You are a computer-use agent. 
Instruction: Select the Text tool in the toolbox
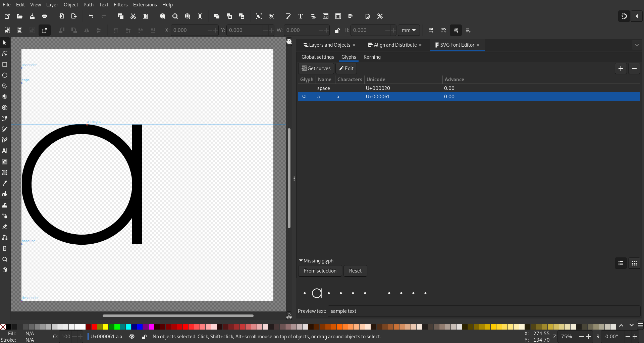tap(5, 151)
